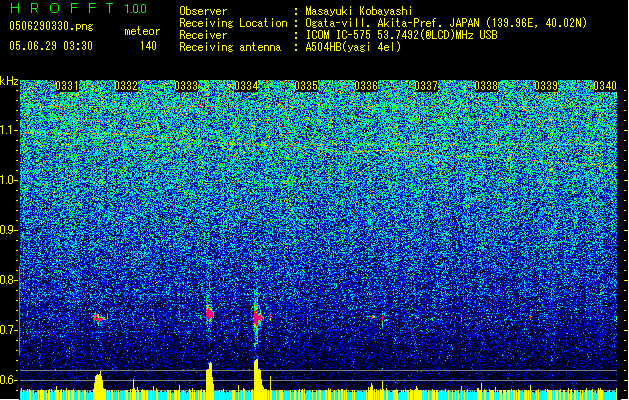Click the 0.8 kHz axis label

[9, 280]
